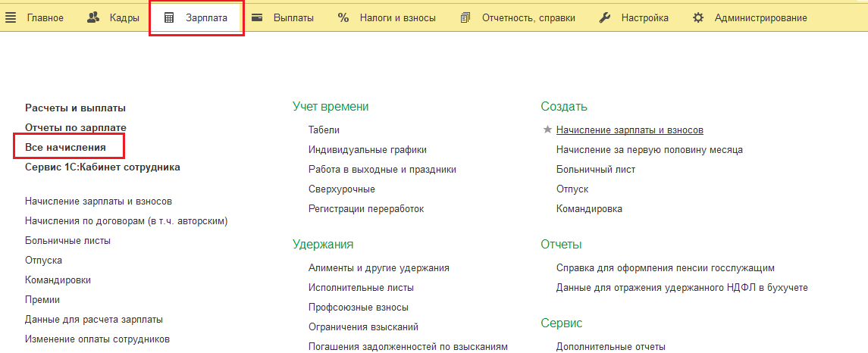Screen dimensions: 868x353
Task: Open the Командировки list
Action: (x=58, y=280)
